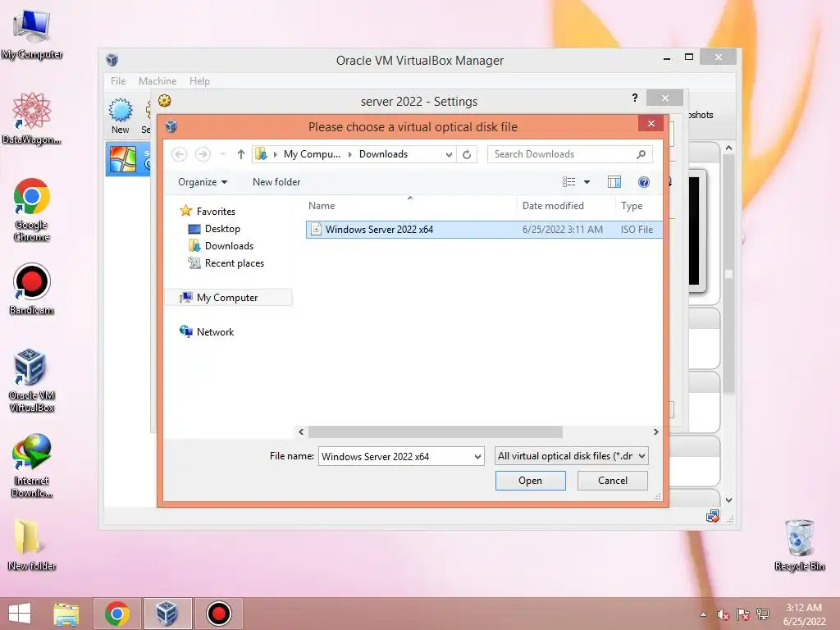
Task: Go forward in the file dialog
Action: point(203,154)
